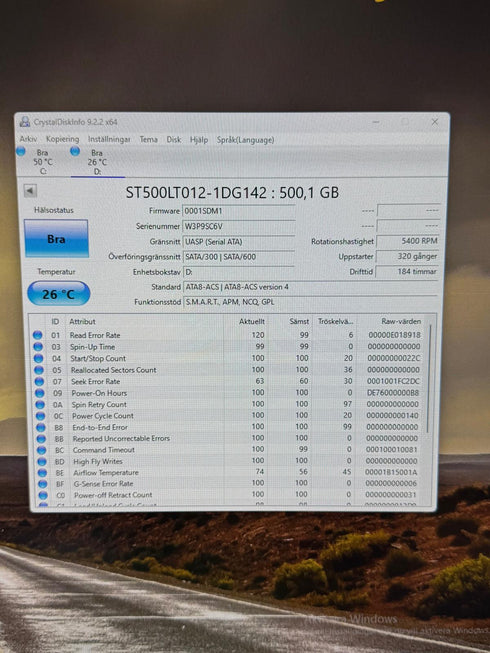Click the status icon for Spin Retry Count
The width and height of the screenshot is (490, 653).
coord(40,404)
